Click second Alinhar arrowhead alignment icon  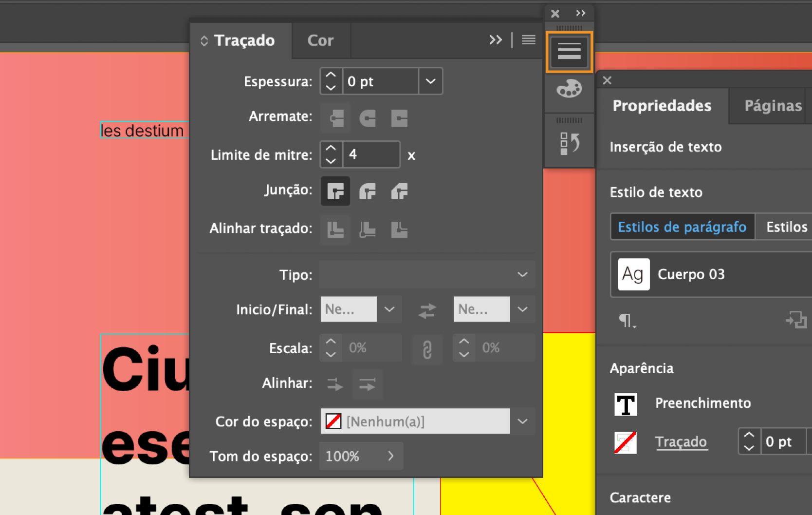pos(368,385)
